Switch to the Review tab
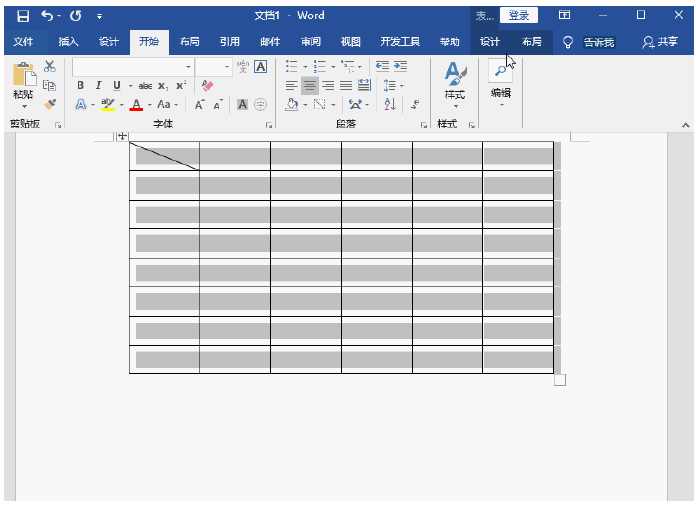Viewport: 696px width, 506px height. point(311,42)
